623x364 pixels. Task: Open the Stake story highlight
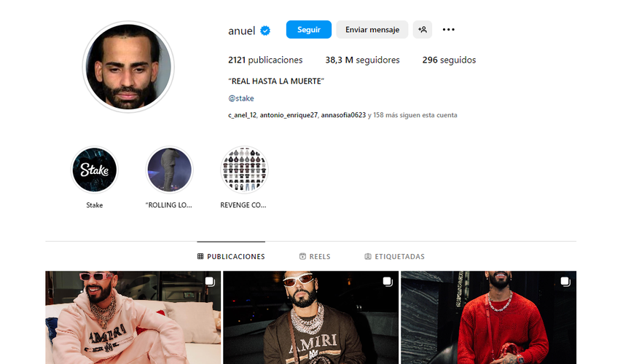[95, 170]
